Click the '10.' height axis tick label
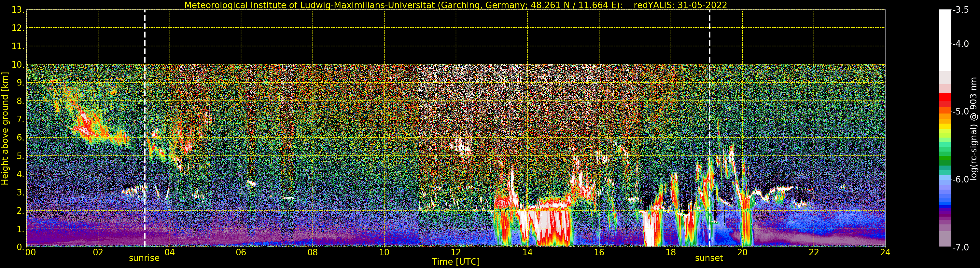Image resolution: width=980 pixels, height=268 pixels. click(x=18, y=65)
